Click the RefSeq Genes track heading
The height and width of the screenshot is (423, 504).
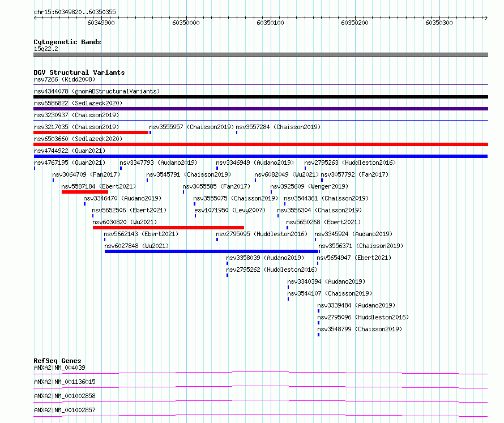tap(57, 361)
